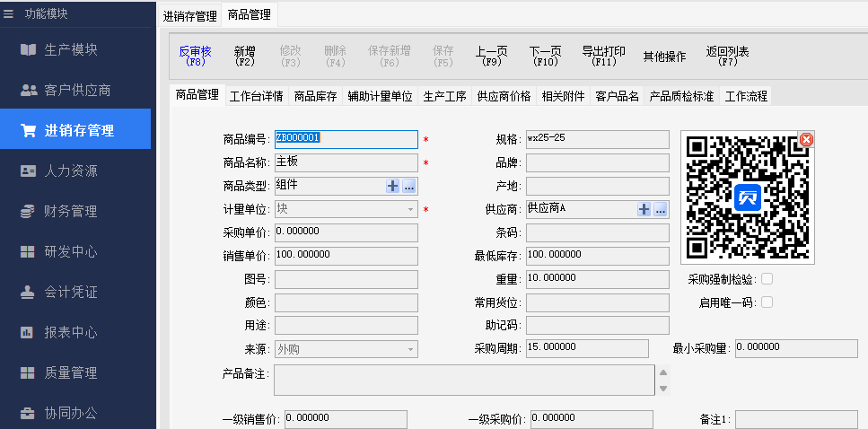Screen dimensions: 868x429
Task: Switch to the 商品库存 tab
Action: pyautogui.click(x=315, y=96)
